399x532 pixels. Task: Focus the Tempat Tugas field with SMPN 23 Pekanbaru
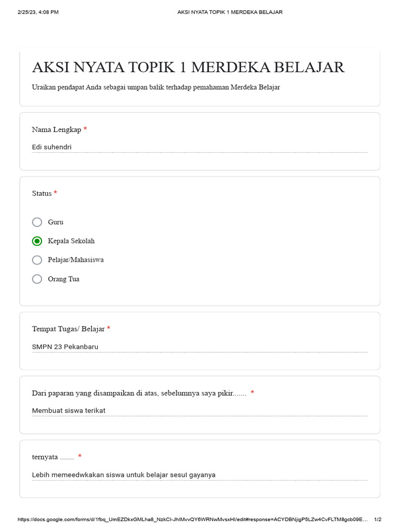click(x=200, y=347)
